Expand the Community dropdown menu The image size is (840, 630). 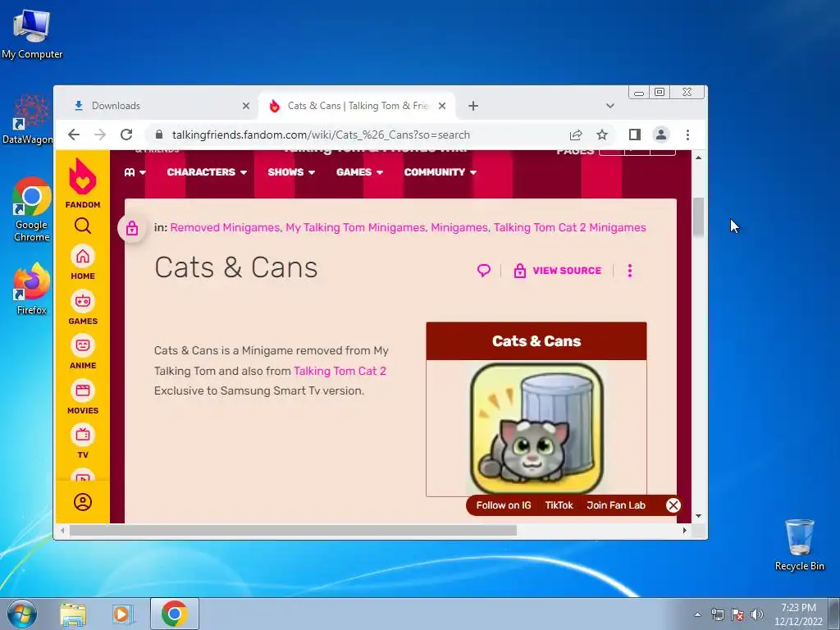(441, 172)
